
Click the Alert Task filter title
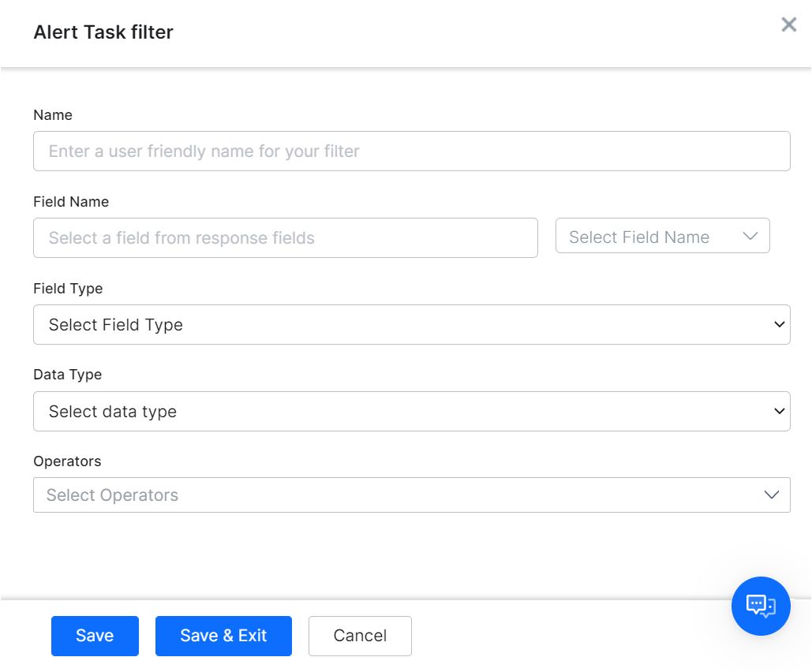coord(103,32)
